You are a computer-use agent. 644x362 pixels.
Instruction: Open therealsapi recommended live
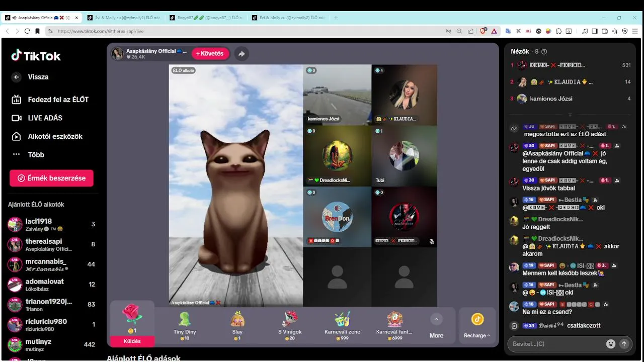click(51, 244)
